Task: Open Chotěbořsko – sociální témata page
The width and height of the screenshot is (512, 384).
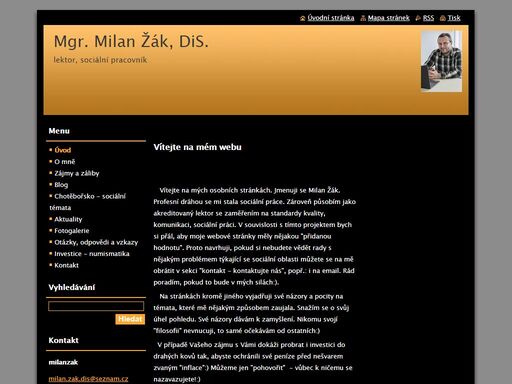Action: [88, 202]
